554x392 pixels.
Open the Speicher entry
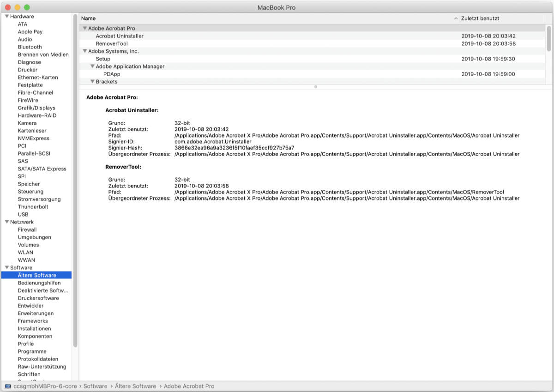click(29, 184)
